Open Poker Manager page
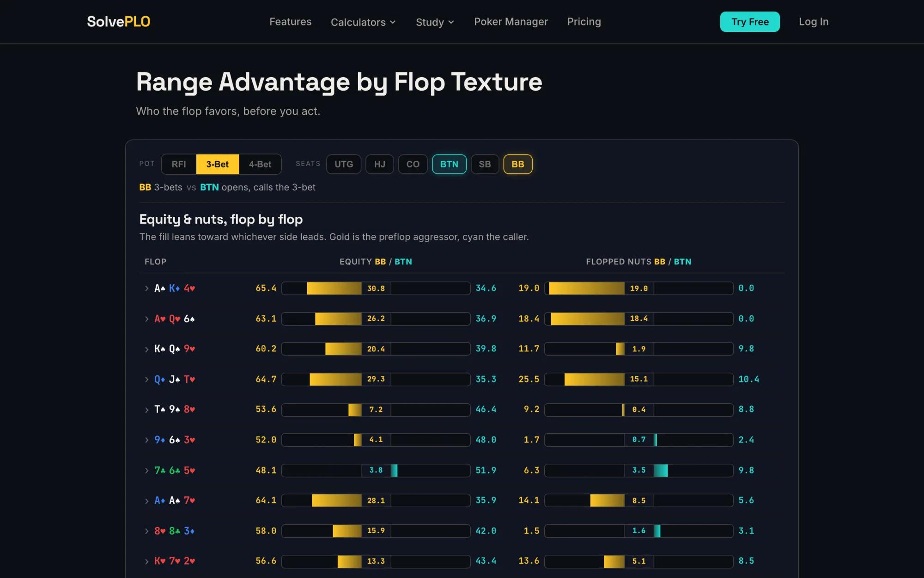 (x=511, y=22)
